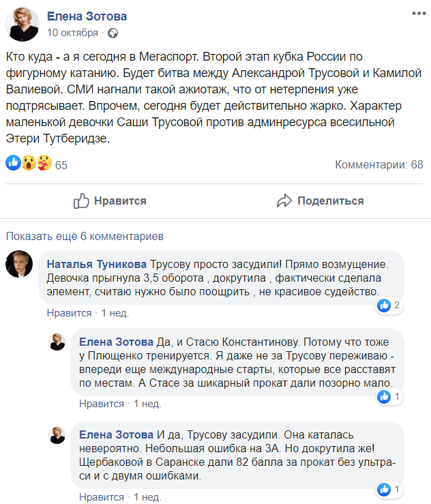Viewport: 431px width, 504px height.
Task: Click small avatar beside Стасю Константинову reply
Action: pyautogui.click(x=57, y=342)
